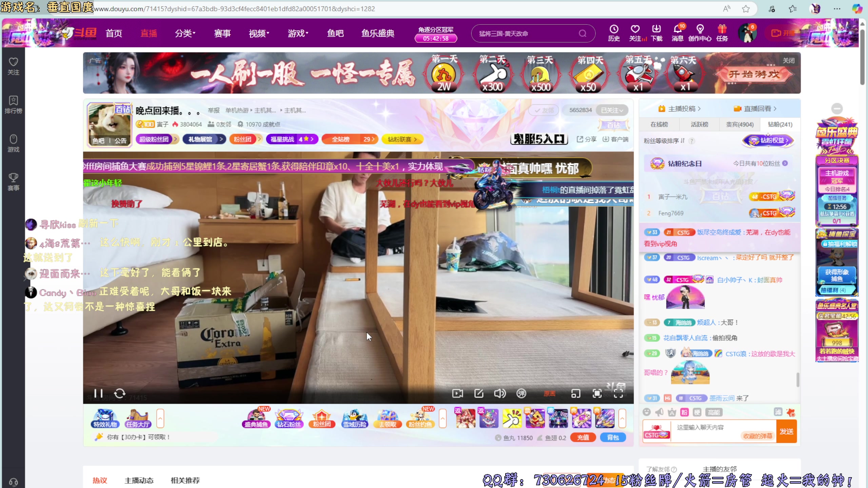Image resolution: width=868 pixels, height=488 pixels.
Task: Toggle 粉丝等级排序 sort order
Action: 664,141
